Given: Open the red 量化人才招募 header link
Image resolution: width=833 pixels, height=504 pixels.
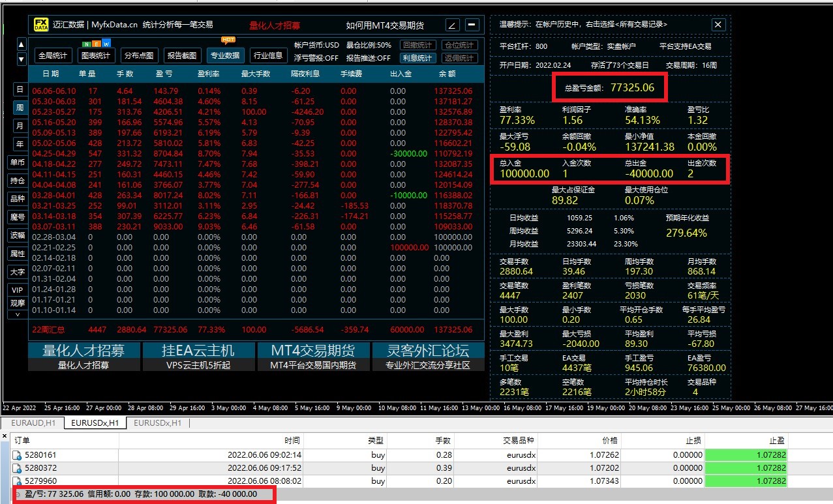Looking at the screenshot, I should pos(275,25).
